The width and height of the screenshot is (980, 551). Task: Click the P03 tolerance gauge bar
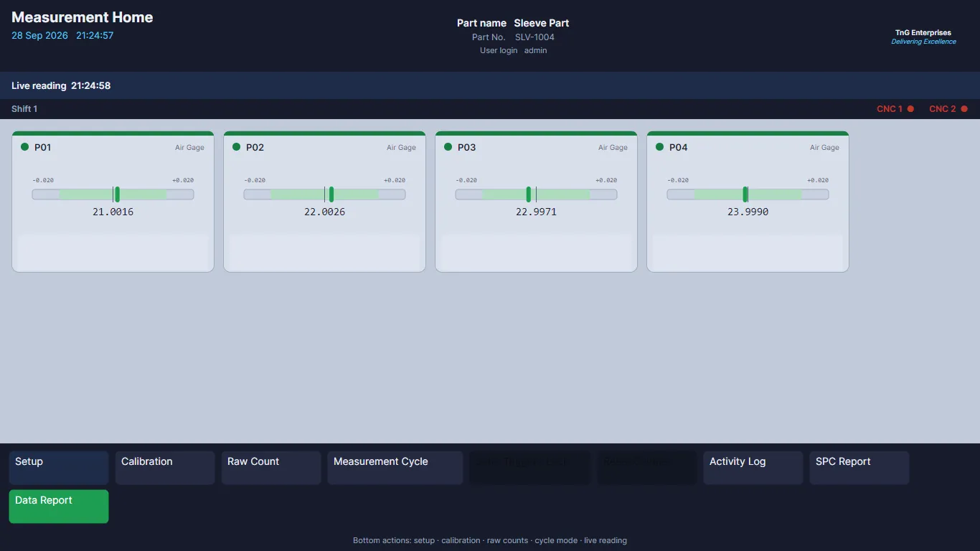[x=537, y=194]
